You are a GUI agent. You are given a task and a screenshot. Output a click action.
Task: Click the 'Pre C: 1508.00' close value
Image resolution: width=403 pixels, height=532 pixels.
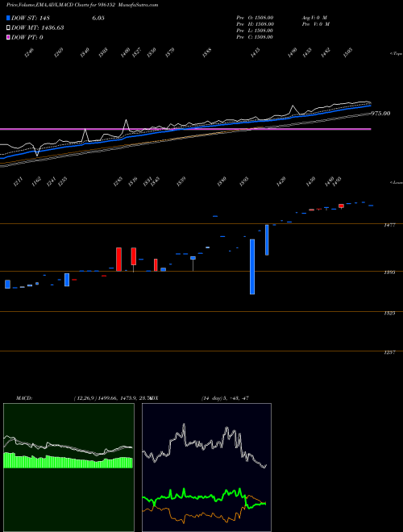pos(255,37)
